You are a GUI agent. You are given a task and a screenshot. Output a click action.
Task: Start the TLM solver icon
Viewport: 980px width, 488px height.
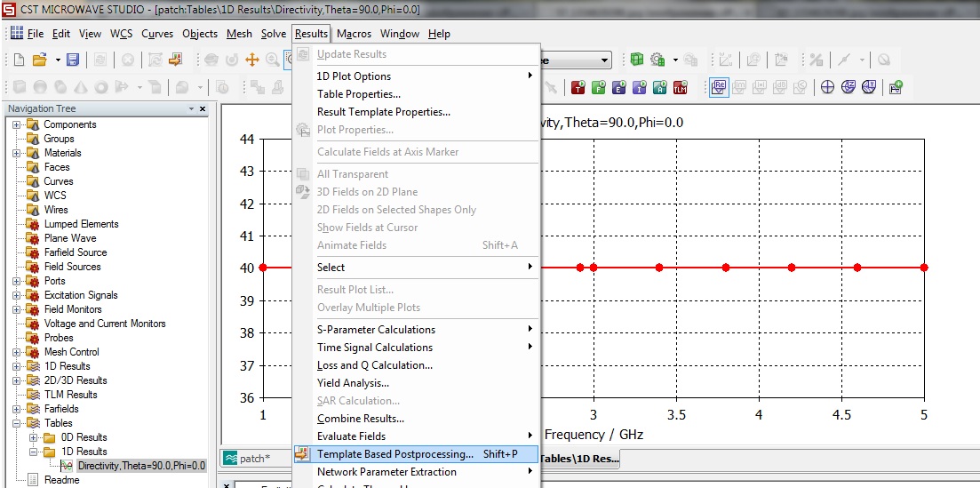coord(681,88)
